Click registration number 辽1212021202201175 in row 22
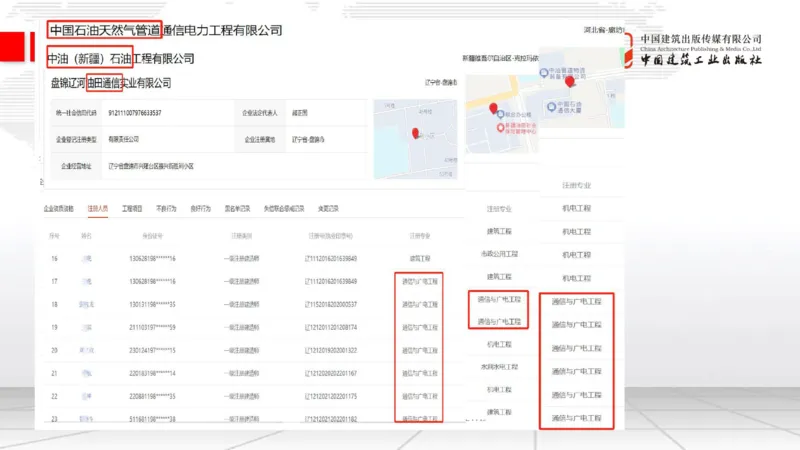800x450 pixels. point(331,396)
